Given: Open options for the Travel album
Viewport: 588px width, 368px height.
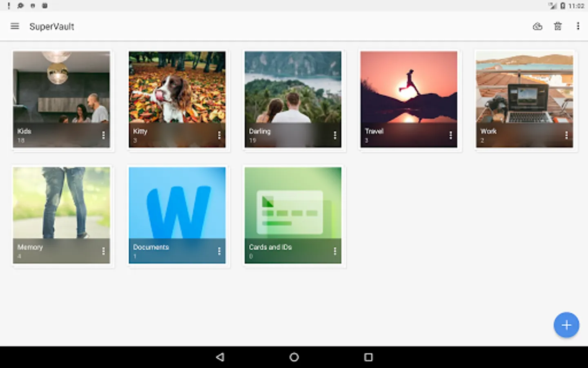Looking at the screenshot, I should click(450, 135).
